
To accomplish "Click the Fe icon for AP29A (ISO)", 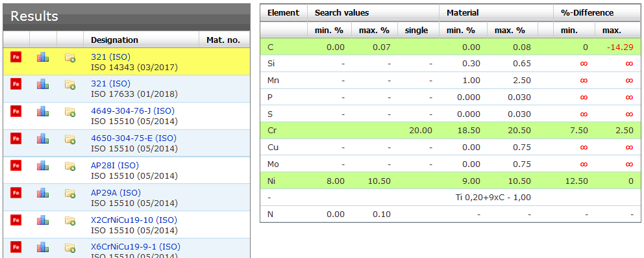I will tap(16, 192).
